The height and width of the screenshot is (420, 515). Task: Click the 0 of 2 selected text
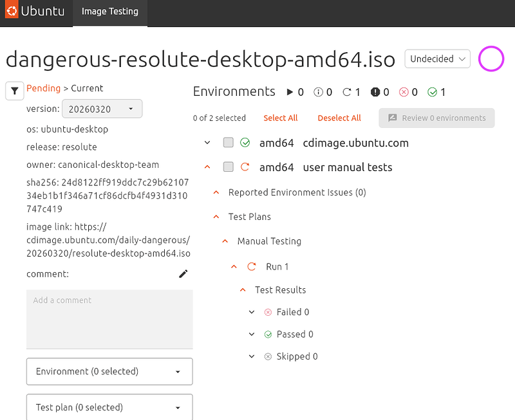220,118
